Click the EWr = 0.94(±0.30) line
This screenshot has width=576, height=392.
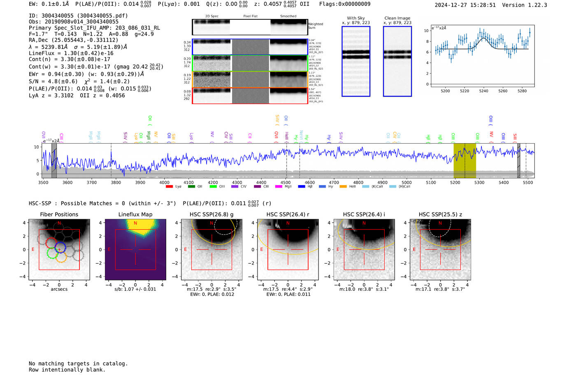(86, 74)
